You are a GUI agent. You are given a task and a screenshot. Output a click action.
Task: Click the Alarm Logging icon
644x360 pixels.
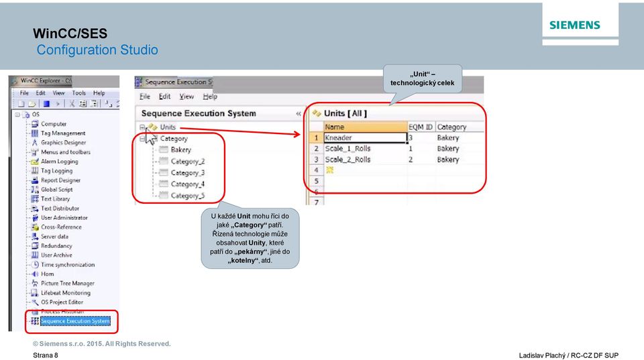click(x=35, y=162)
